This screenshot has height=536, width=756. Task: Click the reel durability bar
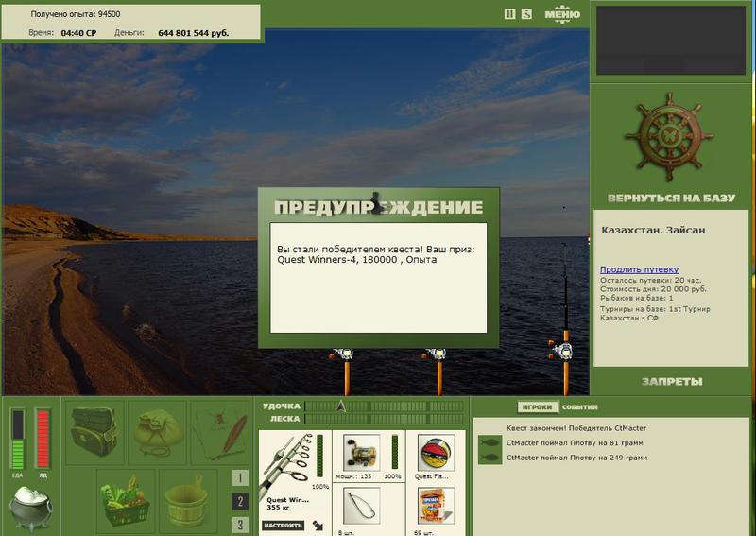(395, 452)
